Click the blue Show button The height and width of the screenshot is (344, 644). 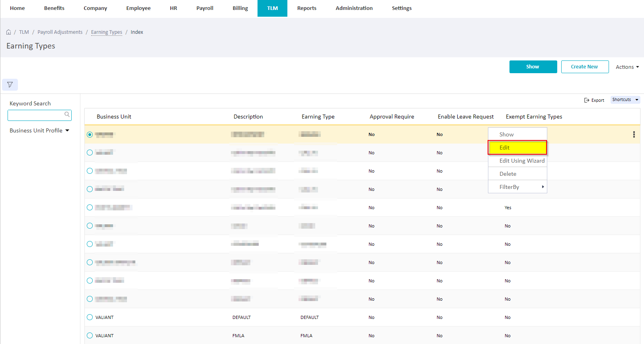[x=533, y=67]
